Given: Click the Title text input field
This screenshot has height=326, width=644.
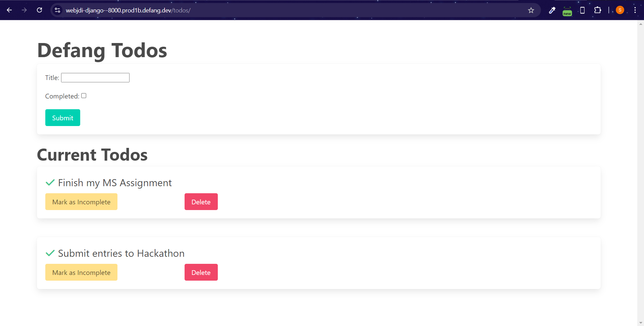Looking at the screenshot, I should pos(95,77).
